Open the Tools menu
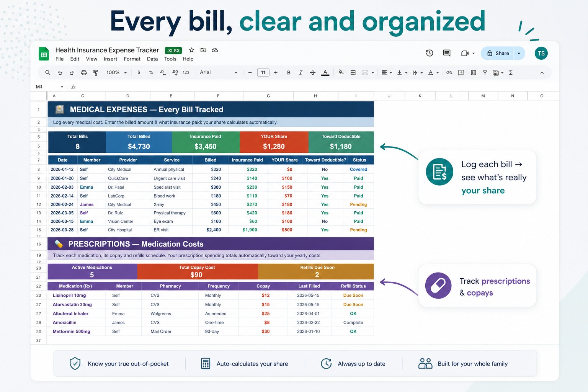588x392 pixels. point(170,59)
